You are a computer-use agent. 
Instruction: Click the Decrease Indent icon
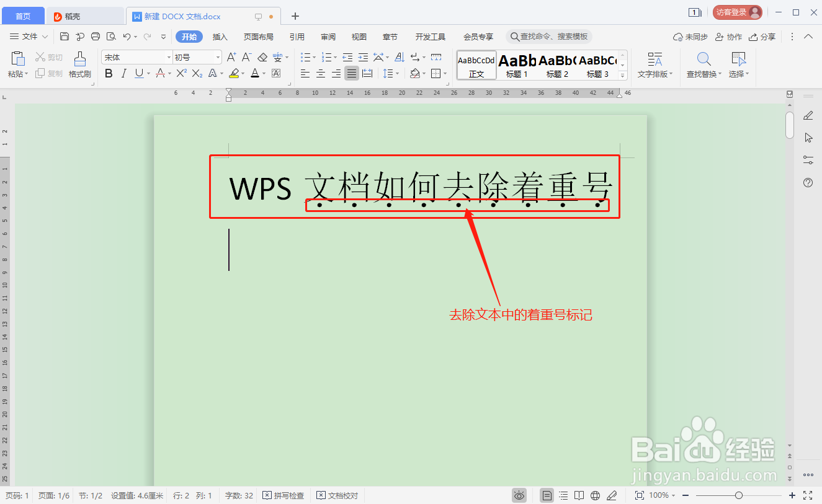[347, 57]
